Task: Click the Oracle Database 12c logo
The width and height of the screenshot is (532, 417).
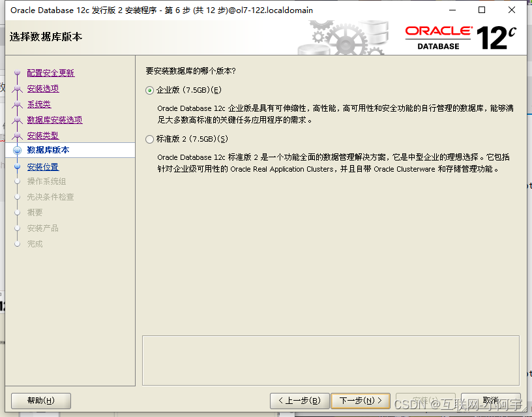Action: click(461, 38)
